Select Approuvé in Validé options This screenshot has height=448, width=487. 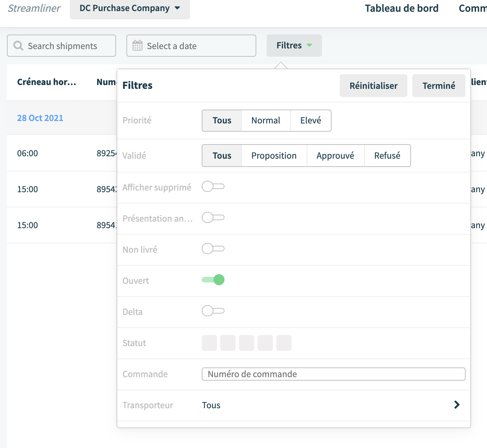[335, 156]
